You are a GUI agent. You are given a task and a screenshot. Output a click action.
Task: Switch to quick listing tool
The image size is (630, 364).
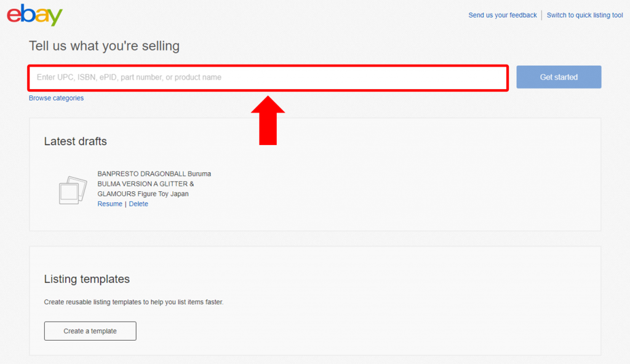(x=584, y=15)
